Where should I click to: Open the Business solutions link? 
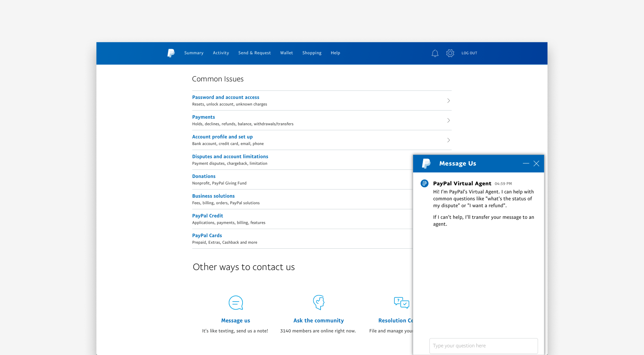(213, 196)
